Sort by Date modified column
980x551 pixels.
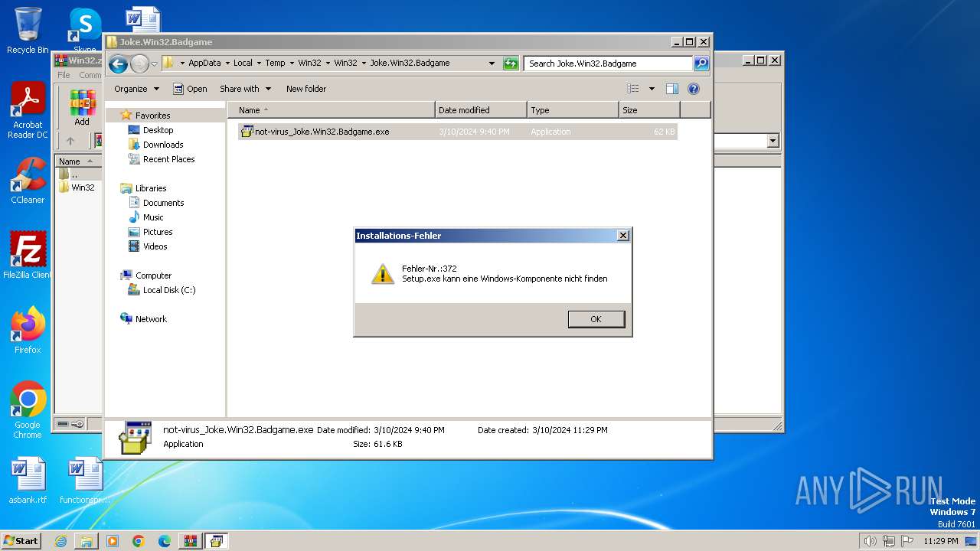481,110
